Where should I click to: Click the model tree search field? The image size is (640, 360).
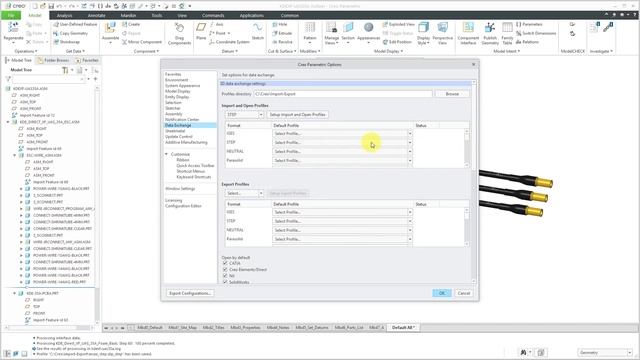click(x=48, y=79)
